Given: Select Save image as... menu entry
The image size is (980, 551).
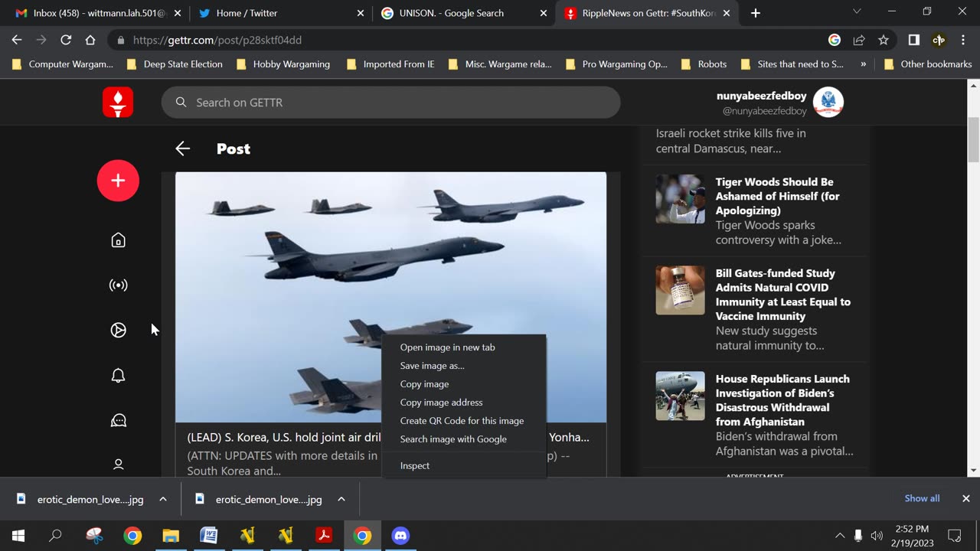Looking at the screenshot, I should click(x=464, y=366).
